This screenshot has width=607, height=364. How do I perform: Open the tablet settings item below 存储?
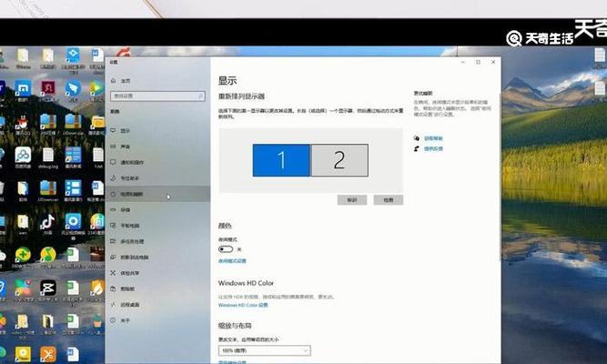tap(157, 226)
